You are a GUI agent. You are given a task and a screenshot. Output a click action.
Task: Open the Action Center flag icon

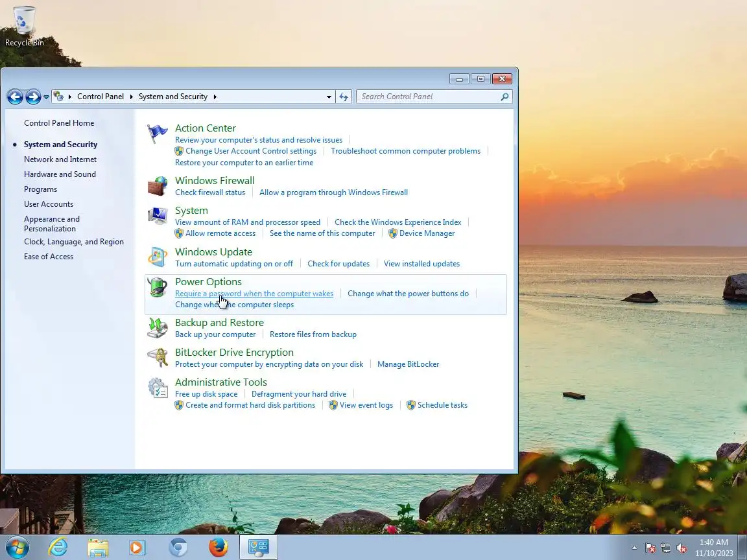pos(157,134)
